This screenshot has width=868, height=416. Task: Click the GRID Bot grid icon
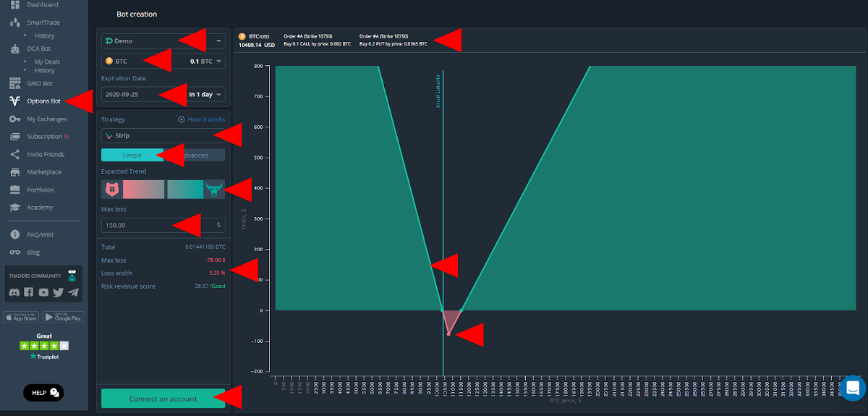(14, 83)
